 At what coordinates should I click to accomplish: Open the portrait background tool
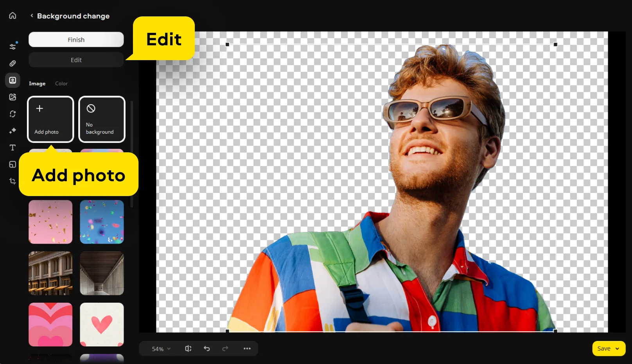(x=13, y=80)
